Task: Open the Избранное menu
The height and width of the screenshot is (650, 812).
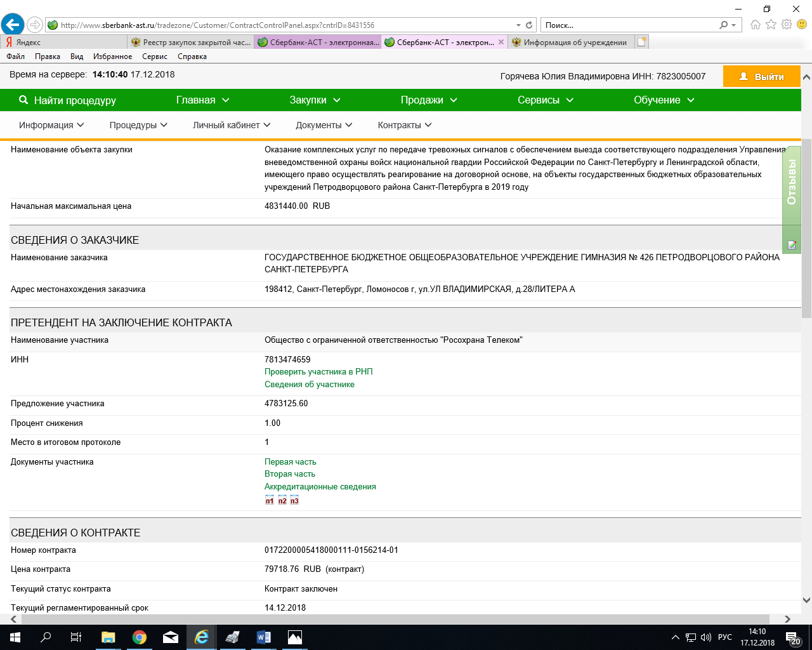Action: tap(113, 56)
